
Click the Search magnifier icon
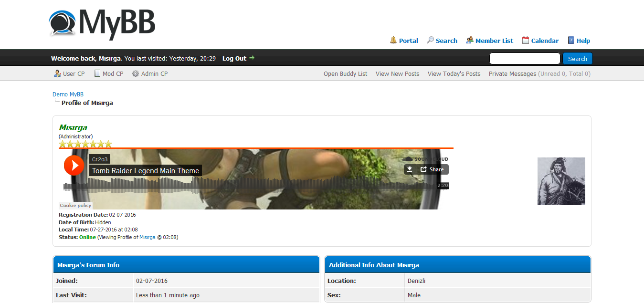431,41
